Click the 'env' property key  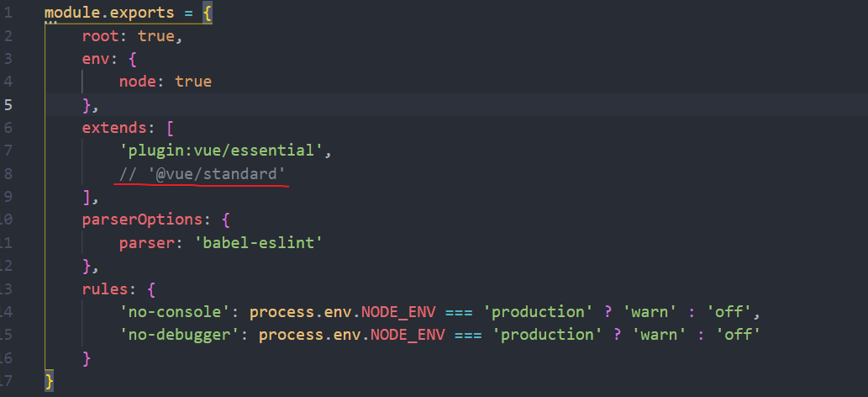(95, 60)
